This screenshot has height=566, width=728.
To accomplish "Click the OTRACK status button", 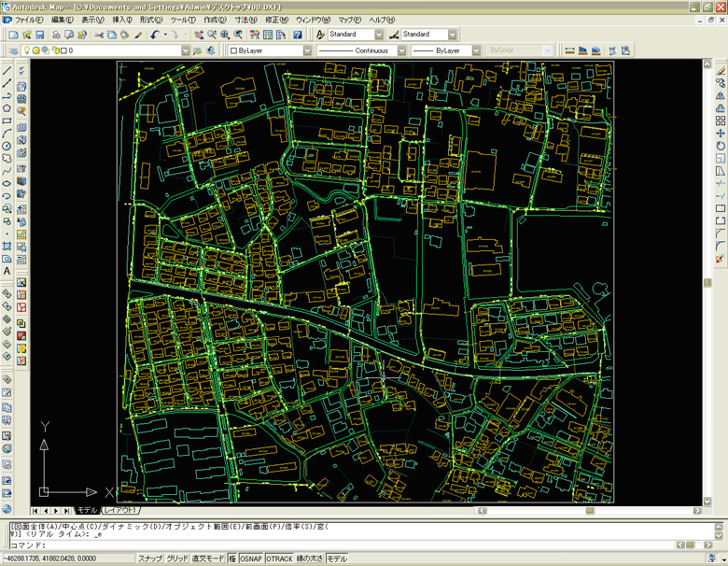I will tap(279, 559).
